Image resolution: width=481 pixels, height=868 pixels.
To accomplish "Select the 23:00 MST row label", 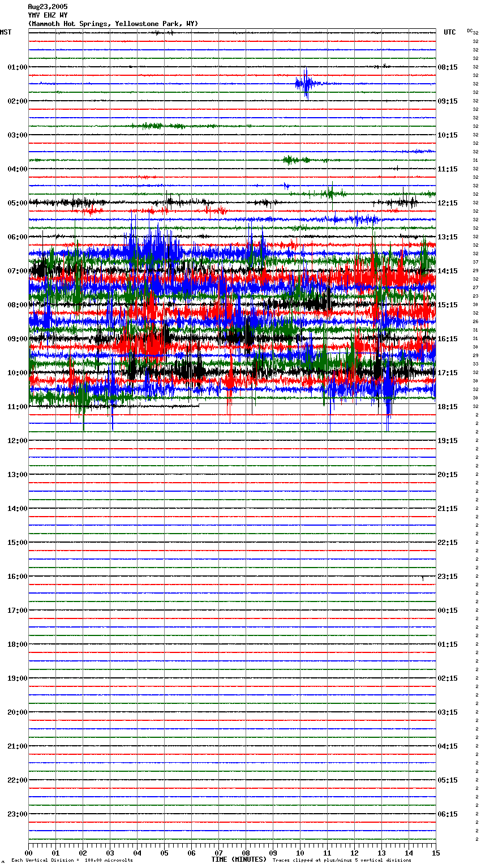I will [x=18, y=814].
